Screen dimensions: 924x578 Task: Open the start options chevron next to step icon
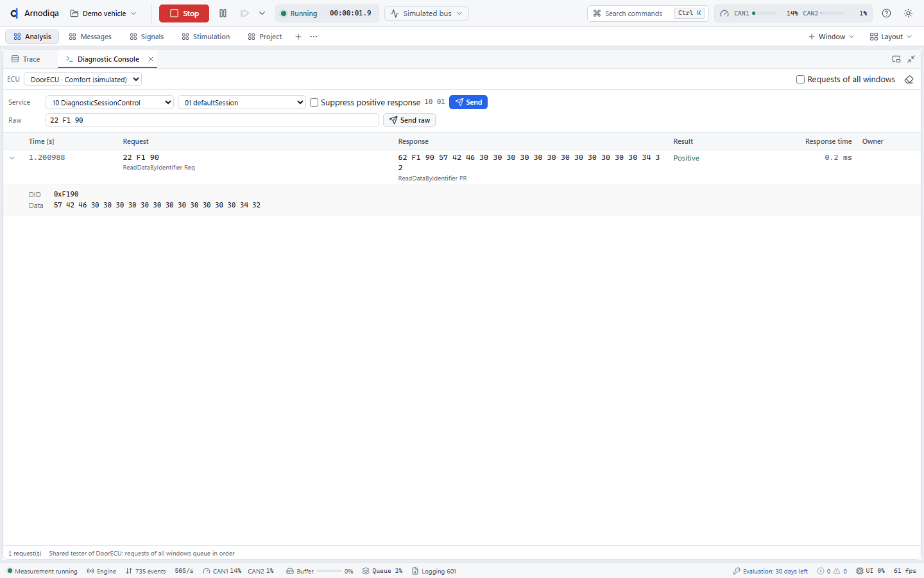pyautogui.click(x=262, y=13)
